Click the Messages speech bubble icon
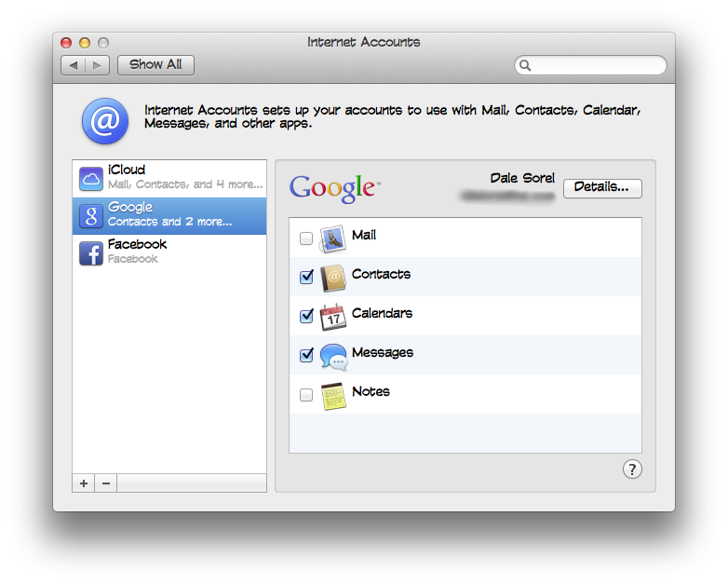The height and width of the screenshot is (585, 728). pyautogui.click(x=333, y=357)
